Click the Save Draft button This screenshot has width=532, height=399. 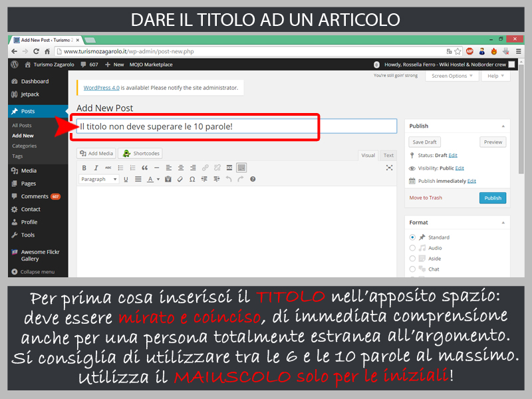click(x=424, y=142)
